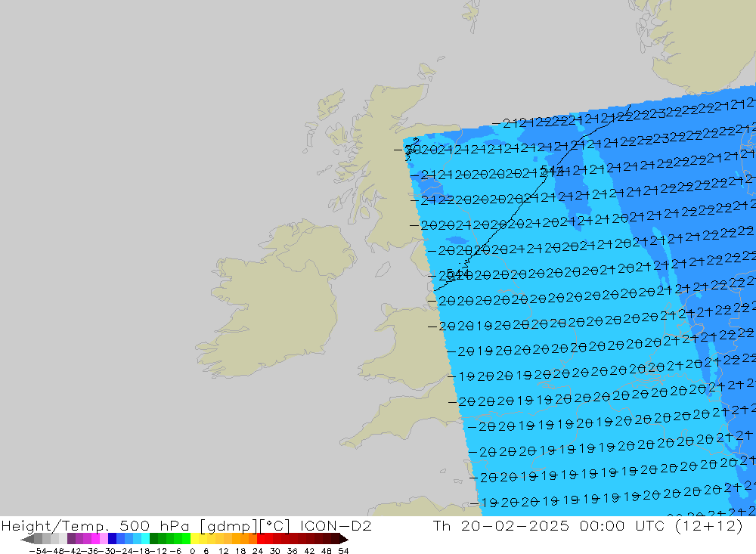
Task: Click the '500 hPa' level label
Action: point(153,525)
